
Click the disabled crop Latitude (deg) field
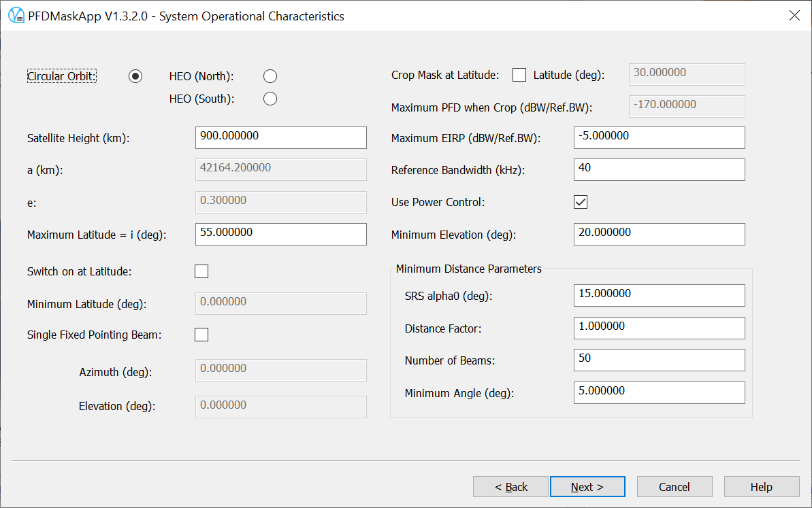pyautogui.click(x=687, y=75)
